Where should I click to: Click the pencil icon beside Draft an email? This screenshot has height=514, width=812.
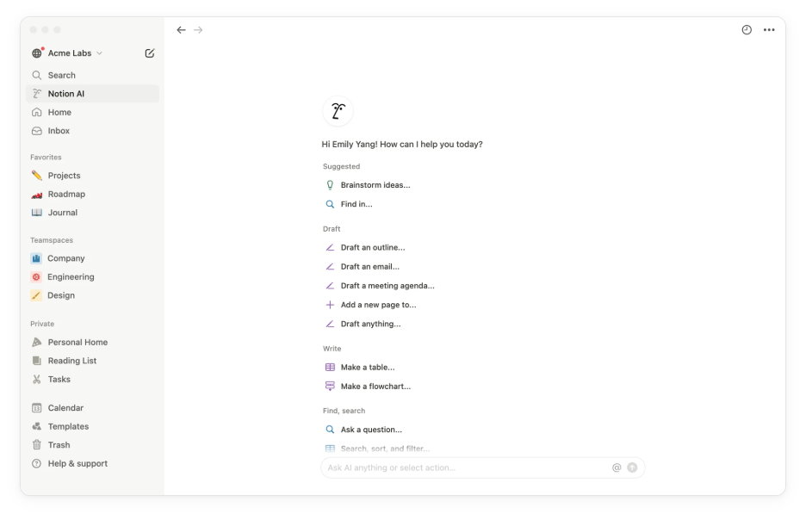(x=330, y=267)
